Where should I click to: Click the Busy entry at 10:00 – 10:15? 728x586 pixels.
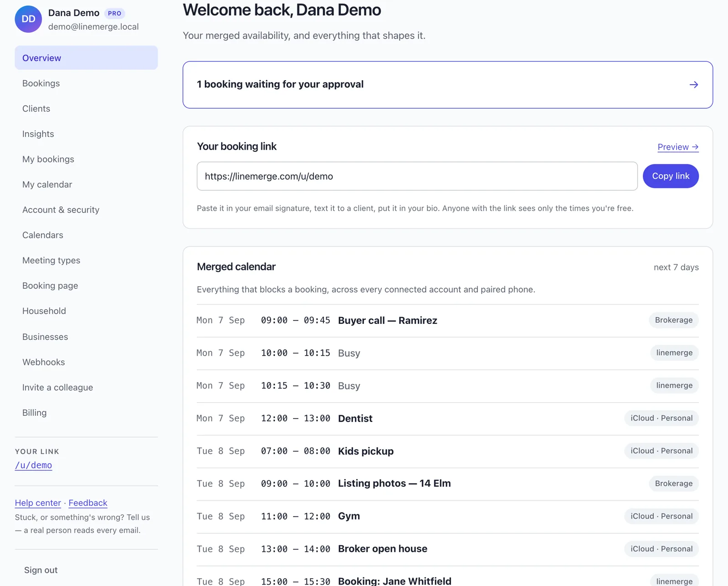click(349, 353)
